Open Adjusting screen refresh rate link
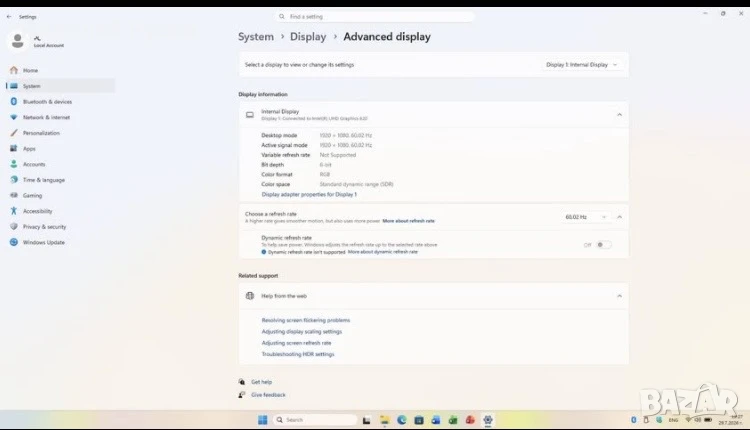This screenshot has height=430, width=750. point(296,343)
